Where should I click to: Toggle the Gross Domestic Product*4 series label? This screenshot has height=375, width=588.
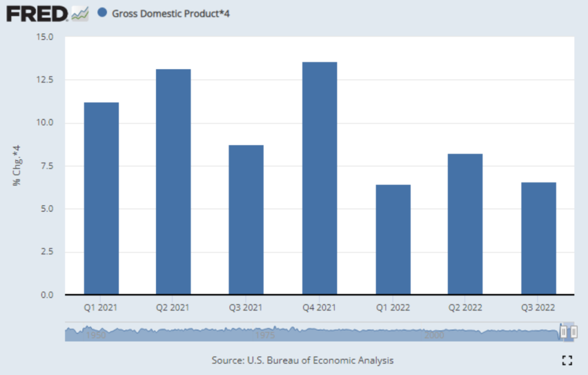tap(171, 13)
